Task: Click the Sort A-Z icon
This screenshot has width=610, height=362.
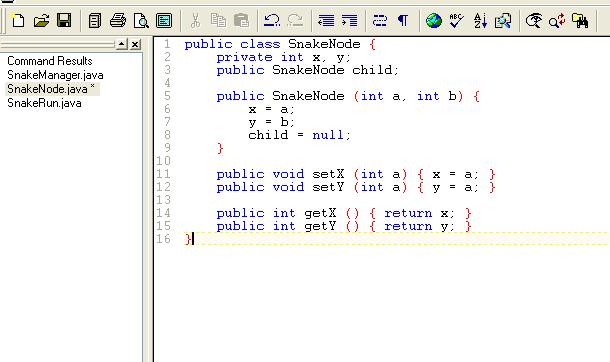Action: [480, 20]
